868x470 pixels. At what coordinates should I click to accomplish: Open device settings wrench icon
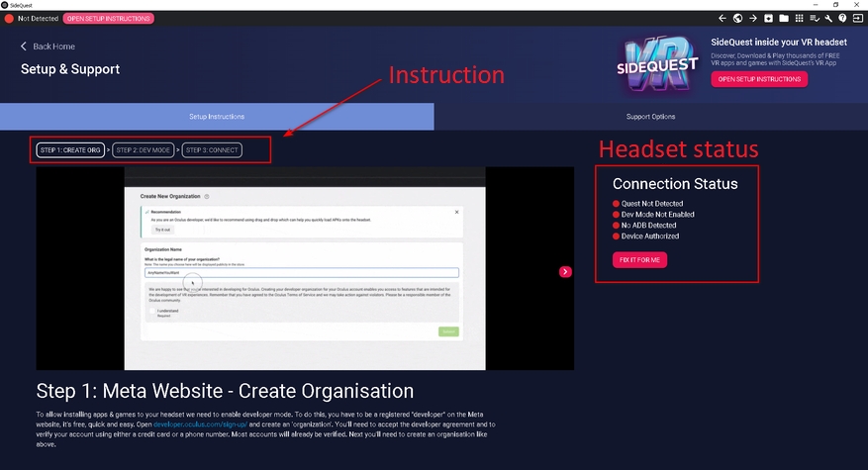[x=828, y=19]
